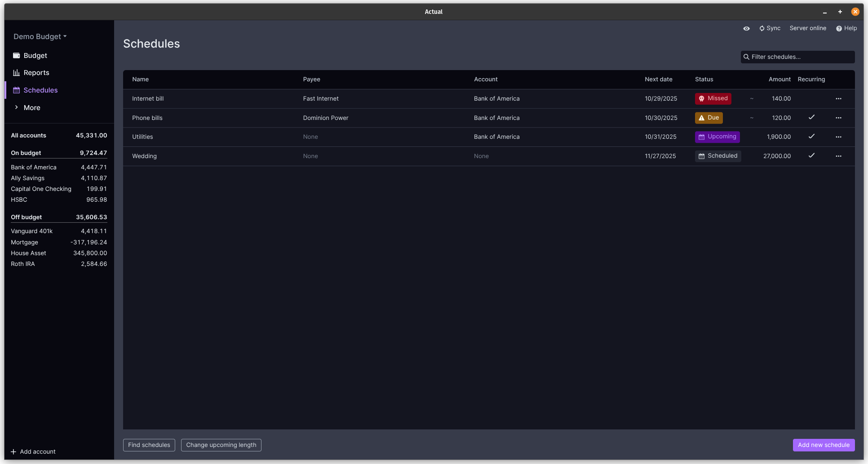Image resolution: width=868 pixels, height=464 pixels.
Task: Open the actions menu for Phone bills
Action: [838, 118]
